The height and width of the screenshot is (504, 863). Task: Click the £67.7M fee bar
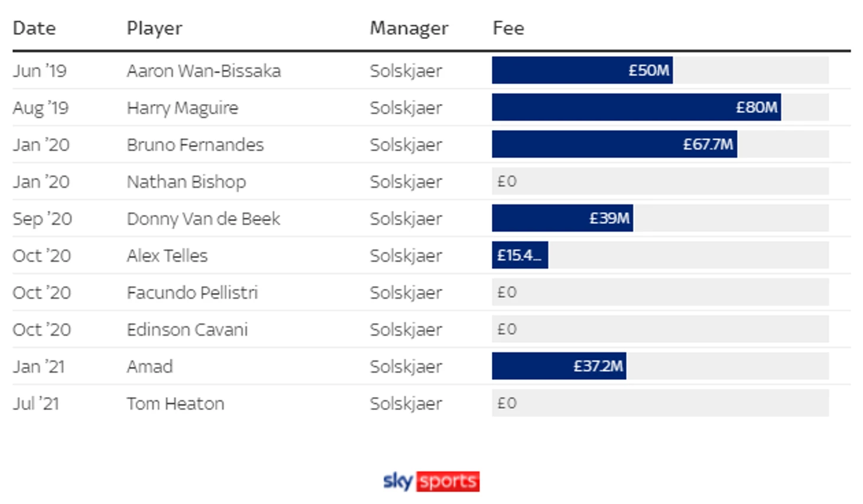[614, 144]
